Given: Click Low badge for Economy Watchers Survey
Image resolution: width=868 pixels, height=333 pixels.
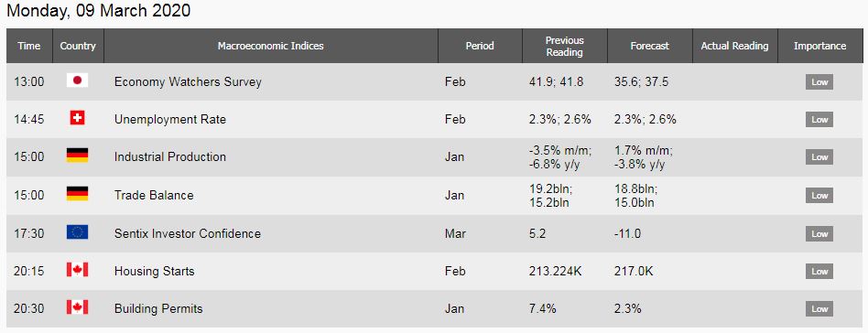Looking at the screenshot, I should (819, 82).
